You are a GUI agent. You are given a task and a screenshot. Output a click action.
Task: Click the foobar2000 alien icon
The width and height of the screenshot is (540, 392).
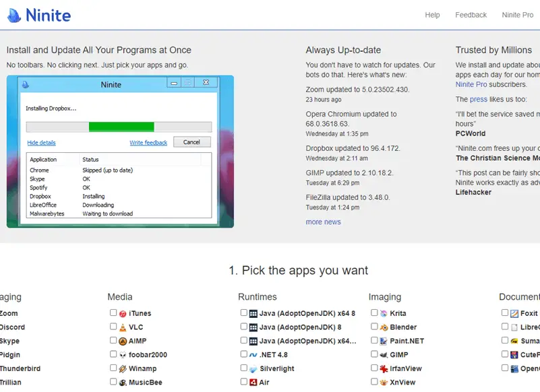[x=123, y=355]
